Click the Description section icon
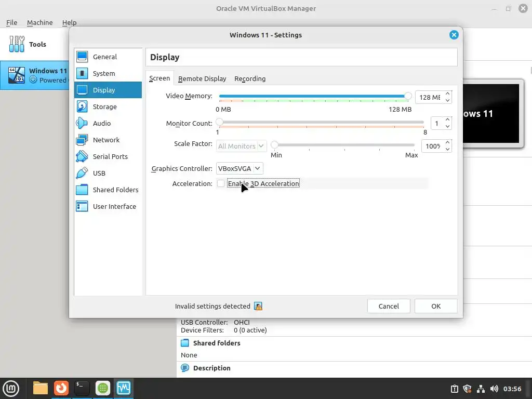The height and width of the screenshot is (399, 532). point(185,368)
